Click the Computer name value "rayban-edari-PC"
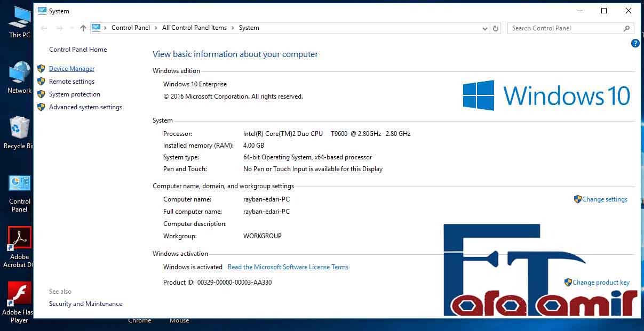The width and height of the screenshot is (644, 331). 266,199
